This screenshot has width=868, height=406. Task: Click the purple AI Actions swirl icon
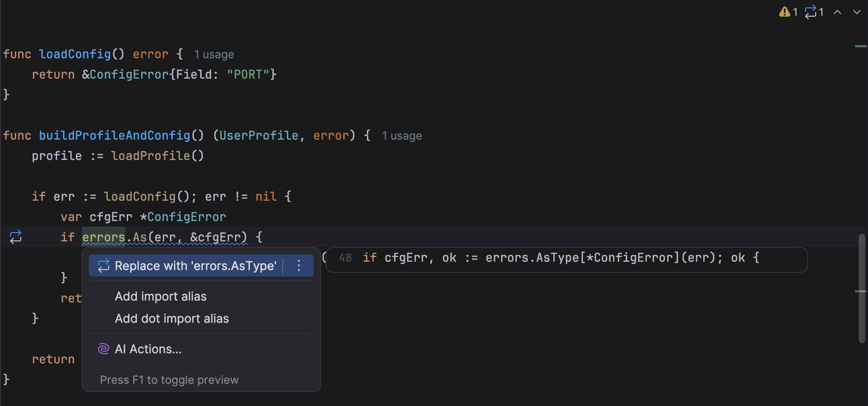pyautogui.click(x=104, y=349)
